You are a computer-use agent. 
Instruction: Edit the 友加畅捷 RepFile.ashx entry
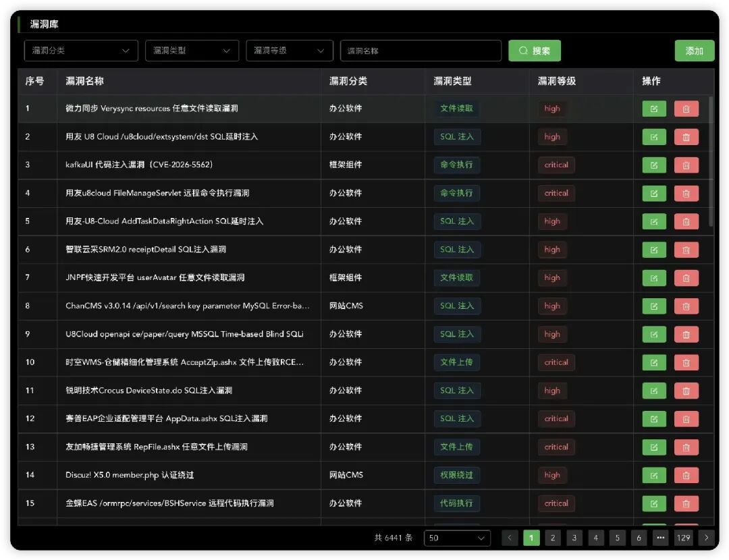653,447
